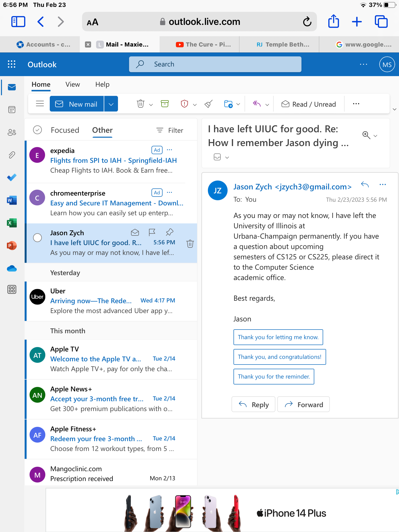Expand Report options chevron next to shield

(195, 105)
